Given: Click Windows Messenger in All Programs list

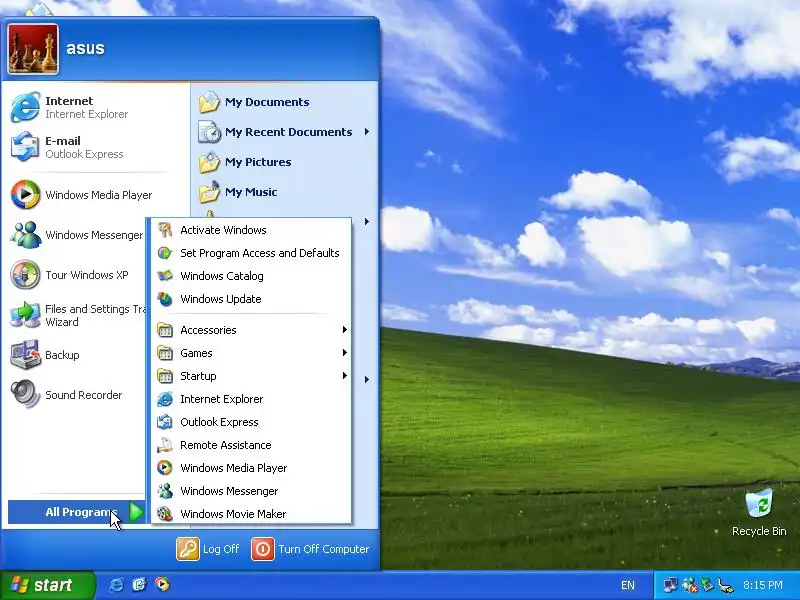Looking at the screenshot, I should (x=251, y=491).
